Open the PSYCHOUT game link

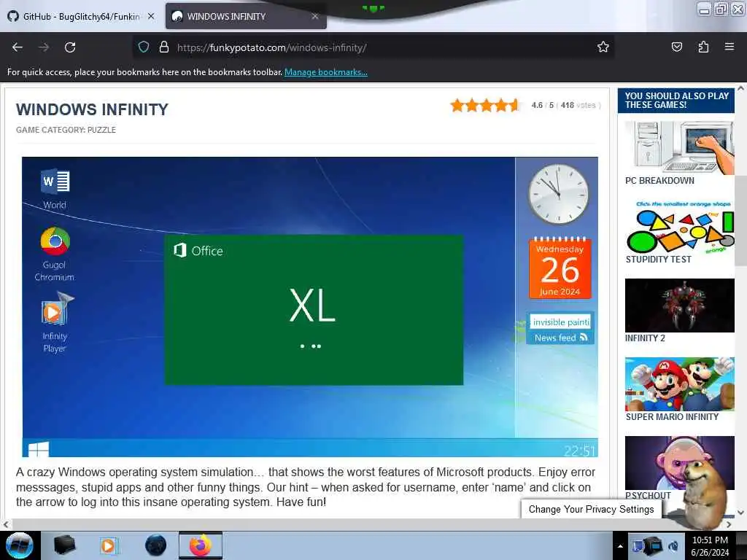tap(648, 495)
